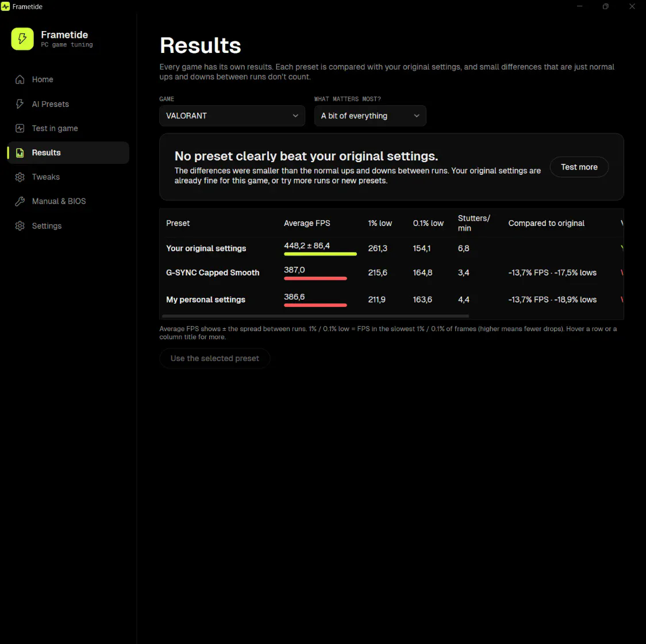This screenshot has width=646, height=644.
Task: Click the Manual & BIOS wrench icon
Action: coord(20,201)
